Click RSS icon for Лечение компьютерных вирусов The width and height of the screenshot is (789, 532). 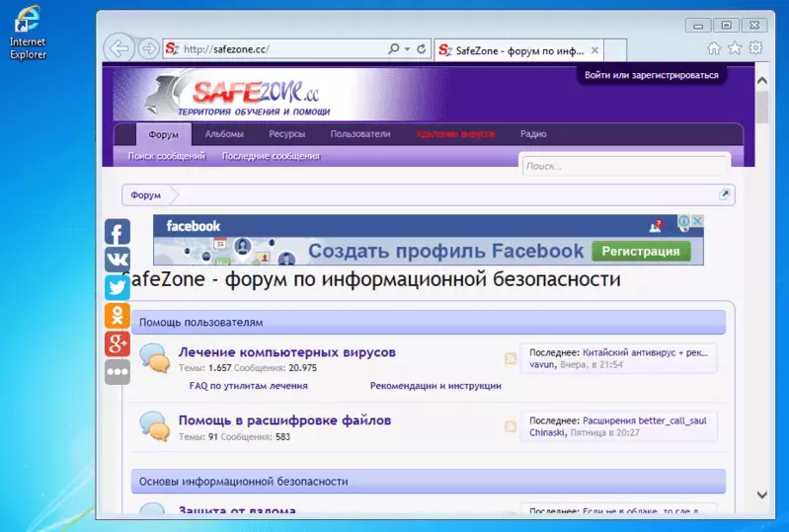pos(511,358)
